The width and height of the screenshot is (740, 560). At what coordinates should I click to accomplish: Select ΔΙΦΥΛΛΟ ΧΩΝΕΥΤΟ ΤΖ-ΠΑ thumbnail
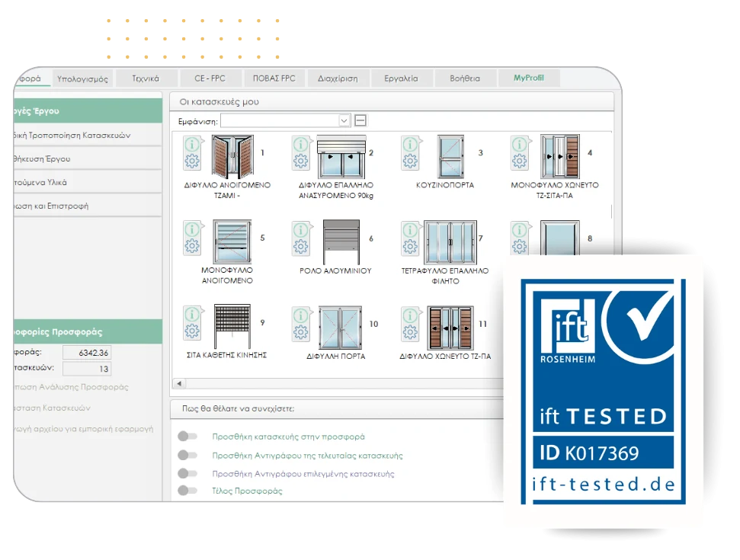(x=450, y=328)
